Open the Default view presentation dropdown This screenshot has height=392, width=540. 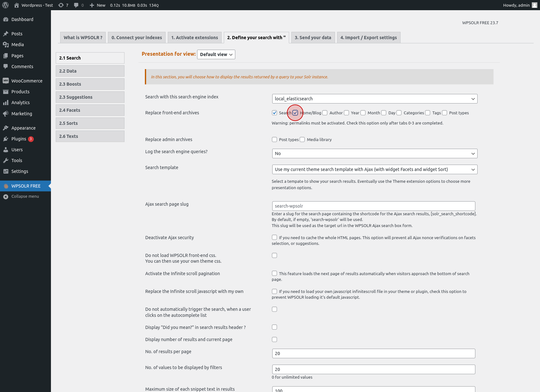point(216,54)
